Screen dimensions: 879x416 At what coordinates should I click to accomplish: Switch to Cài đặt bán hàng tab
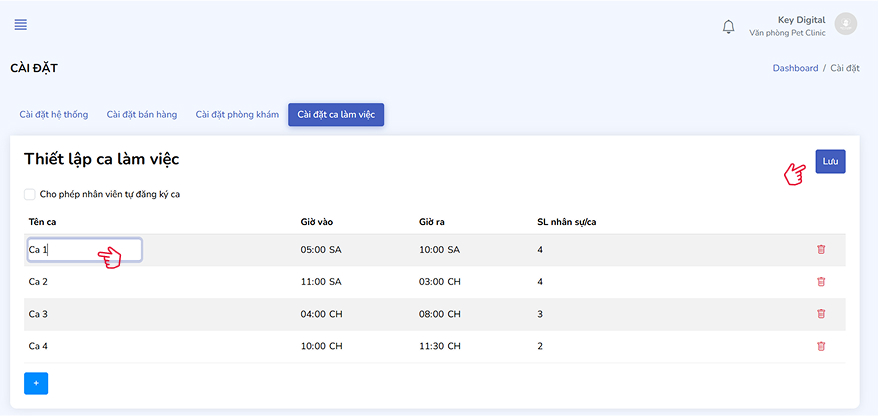coord(142,115)
